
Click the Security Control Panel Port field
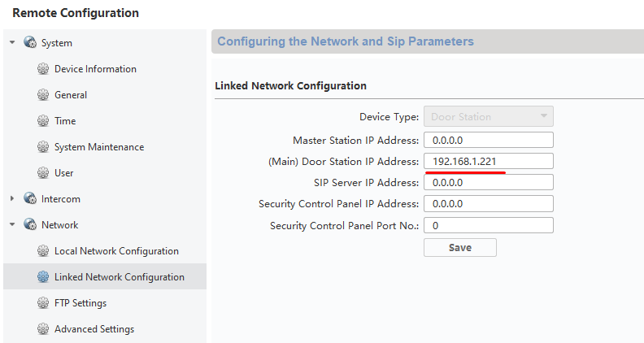pyautogui.click(x=489, y=225)
